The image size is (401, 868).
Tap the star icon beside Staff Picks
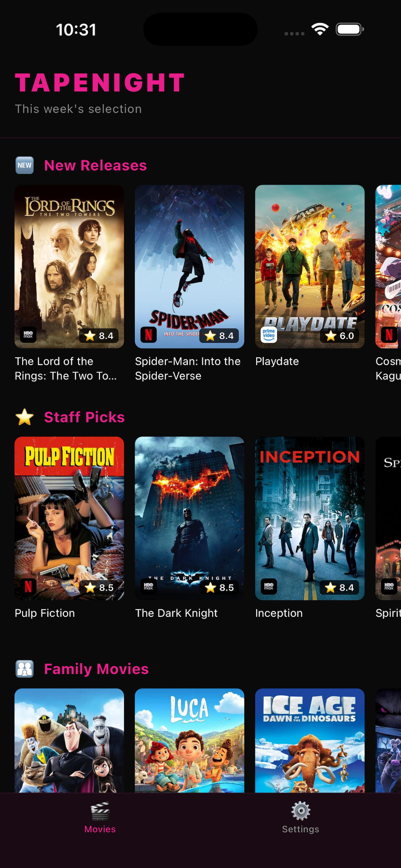tap(25, 417)
